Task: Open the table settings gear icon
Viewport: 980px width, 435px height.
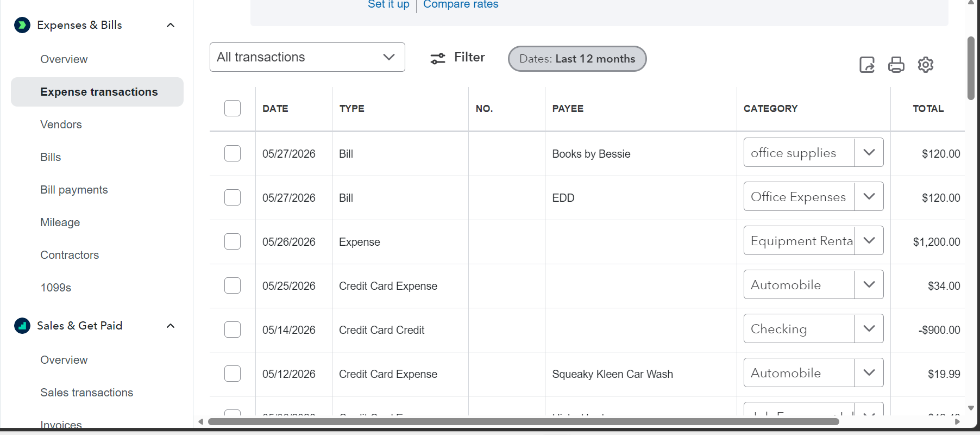Action: point(926,65)
